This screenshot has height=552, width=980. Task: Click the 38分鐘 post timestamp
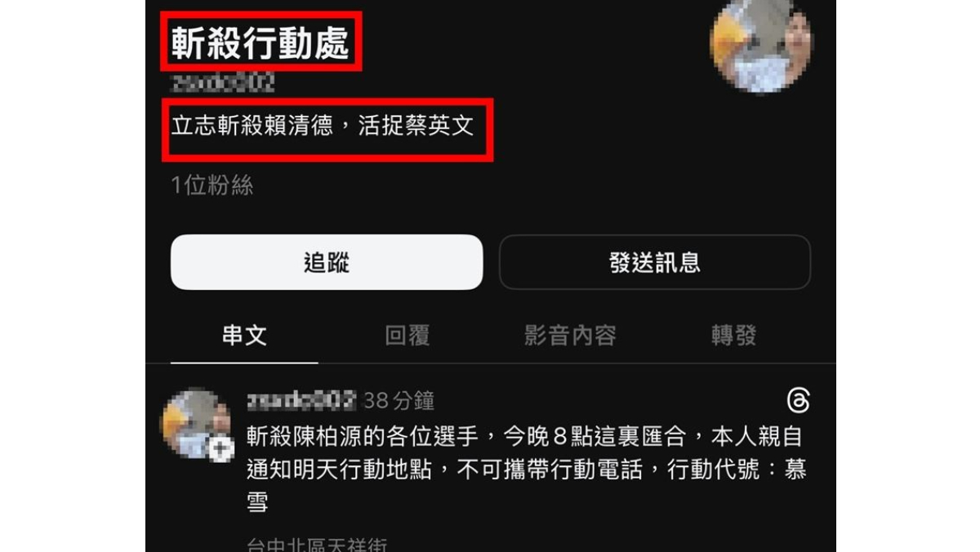(x=399, y=401)
